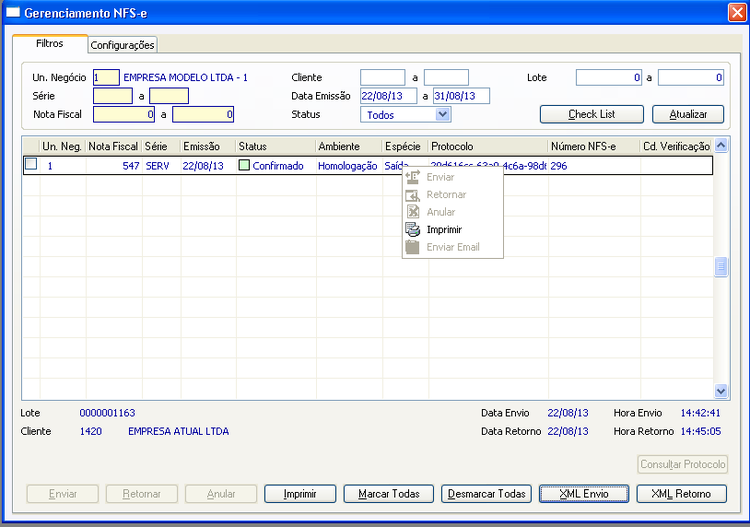Click the Cd. Verificação column header

tap(676, 146)
